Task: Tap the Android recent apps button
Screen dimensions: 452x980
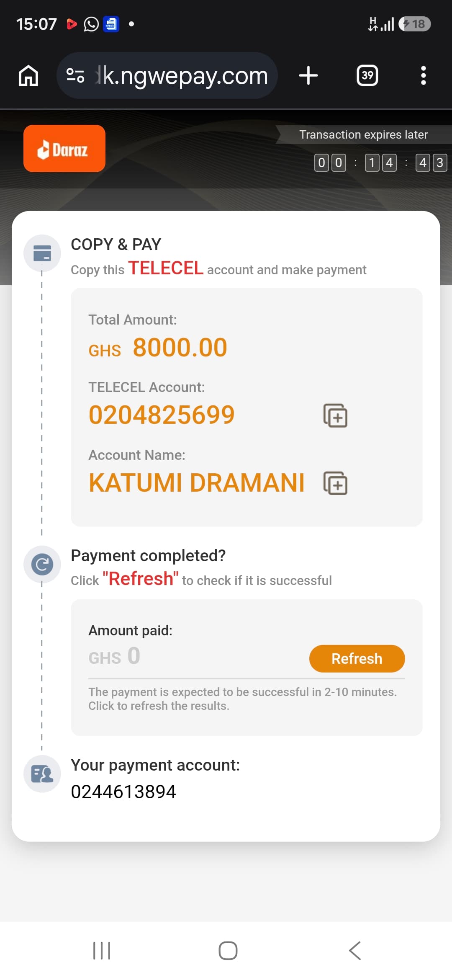Action: pyautogui.click(x=102, y=951)
